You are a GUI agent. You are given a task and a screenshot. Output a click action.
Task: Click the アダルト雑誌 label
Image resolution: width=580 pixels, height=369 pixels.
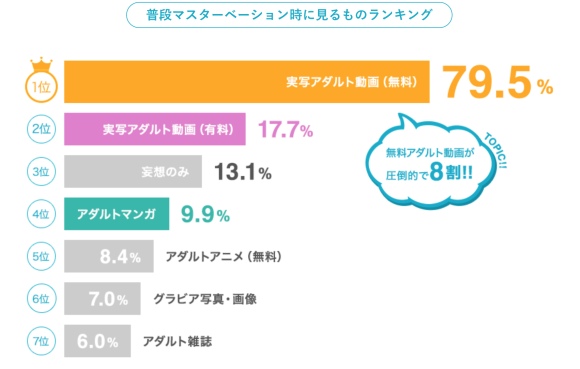pyautogui.click(x=178, y=341)
